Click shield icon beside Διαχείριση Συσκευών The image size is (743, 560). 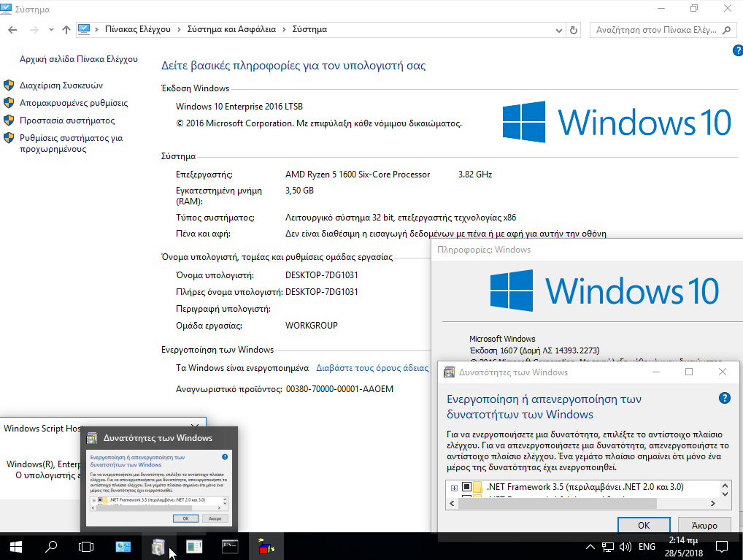[9, 85]
